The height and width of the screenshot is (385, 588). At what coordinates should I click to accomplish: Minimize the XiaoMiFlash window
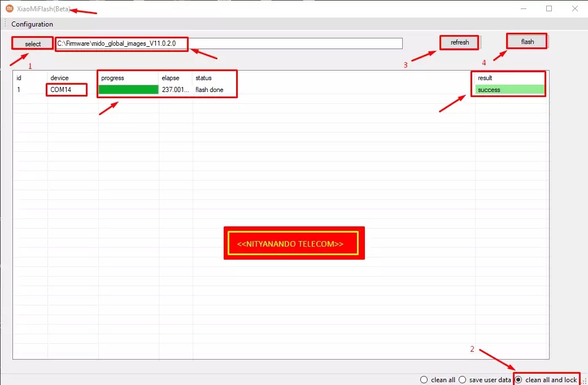tap(523, 8)
